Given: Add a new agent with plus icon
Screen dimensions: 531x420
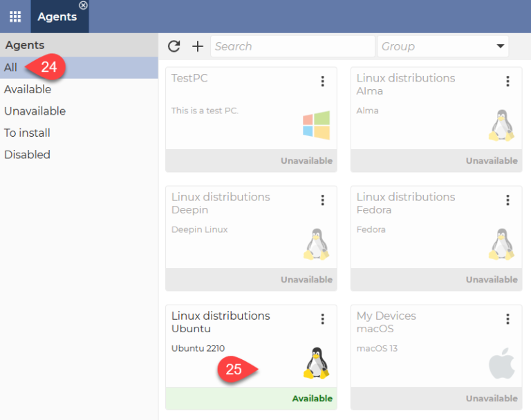Looking at the screenshot, I should (198, 46).
